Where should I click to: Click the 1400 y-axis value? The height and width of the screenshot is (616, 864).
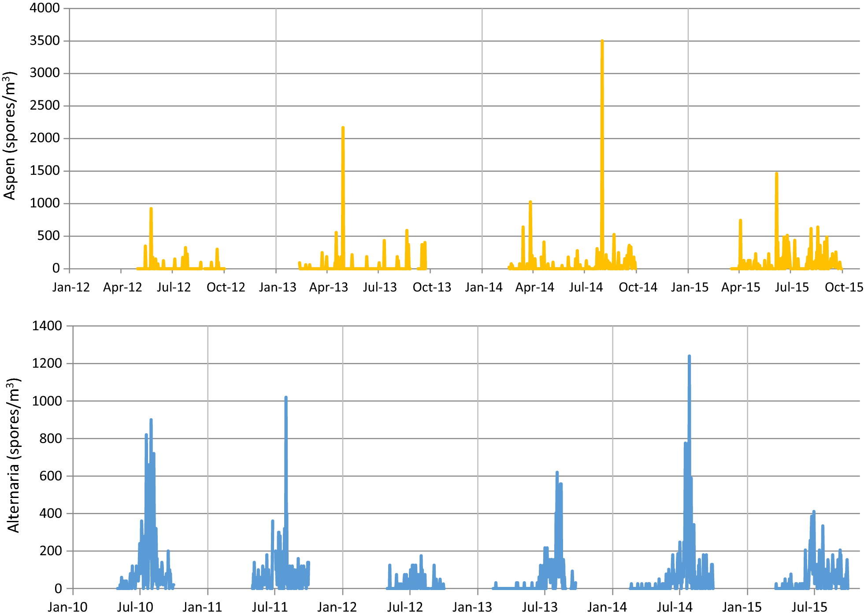click(x=47, y=326)
